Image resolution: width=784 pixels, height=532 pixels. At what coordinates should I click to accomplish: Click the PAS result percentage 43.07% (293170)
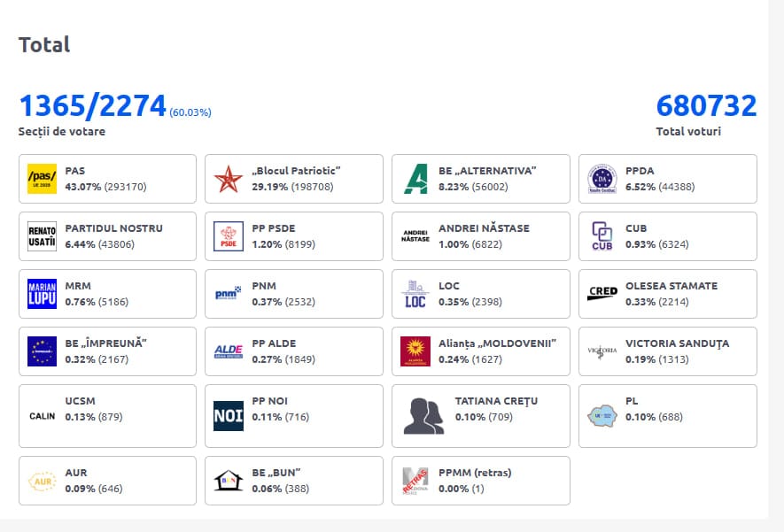point(106,187)
